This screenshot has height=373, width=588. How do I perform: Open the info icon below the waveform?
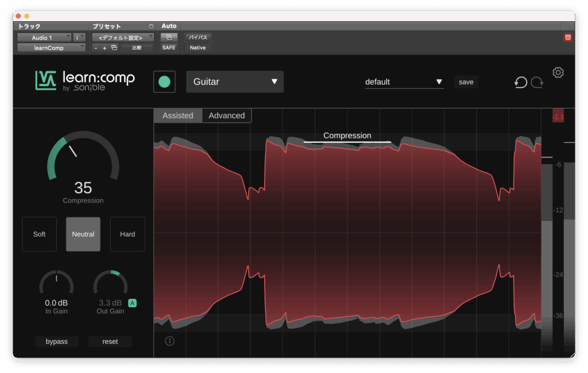[x=169, y=341]
